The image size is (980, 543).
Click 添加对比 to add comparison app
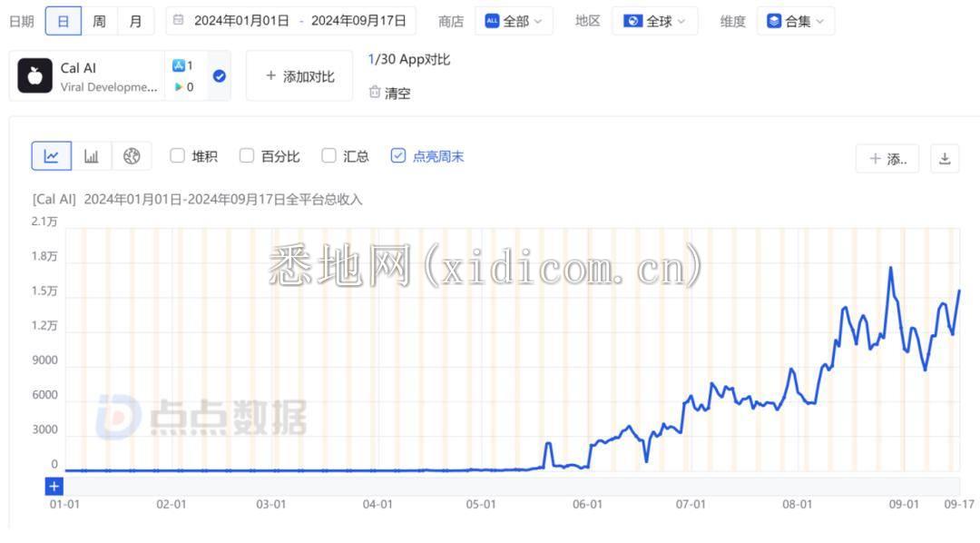click(x=299, y=76)
